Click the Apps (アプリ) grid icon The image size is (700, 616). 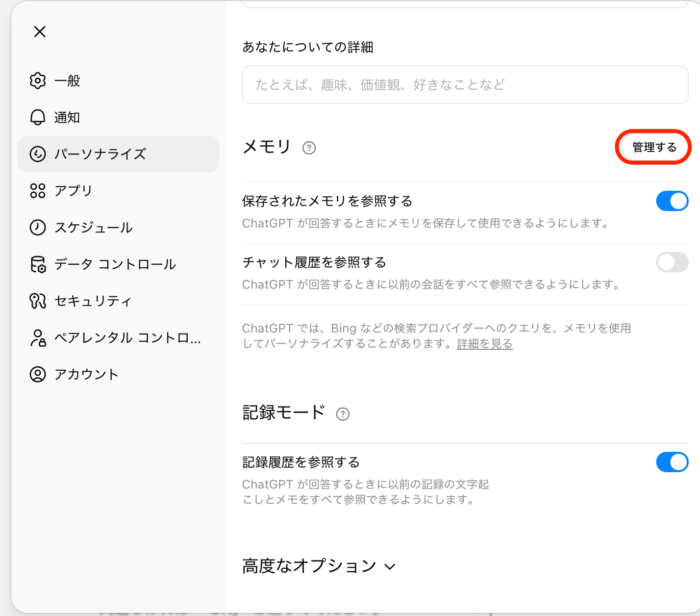38,191
